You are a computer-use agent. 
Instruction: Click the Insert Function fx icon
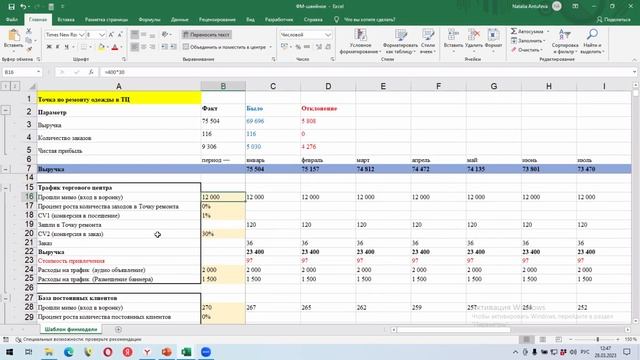91,72
